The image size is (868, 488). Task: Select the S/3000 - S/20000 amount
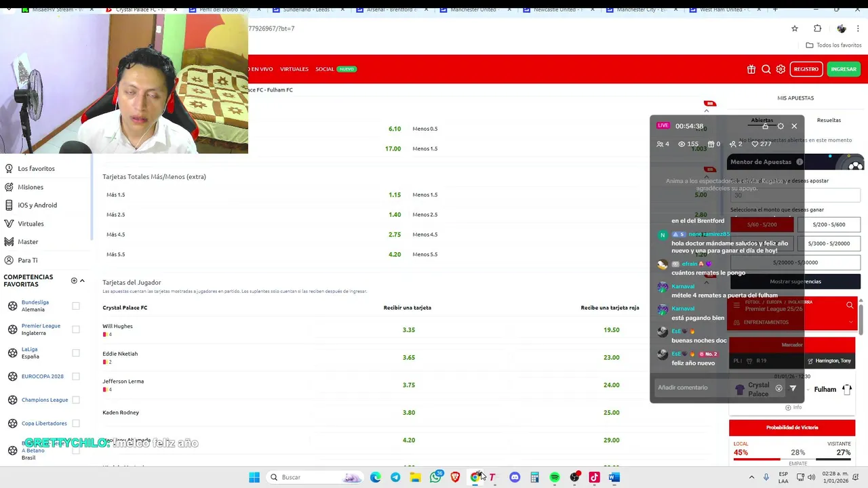point(829,243)
